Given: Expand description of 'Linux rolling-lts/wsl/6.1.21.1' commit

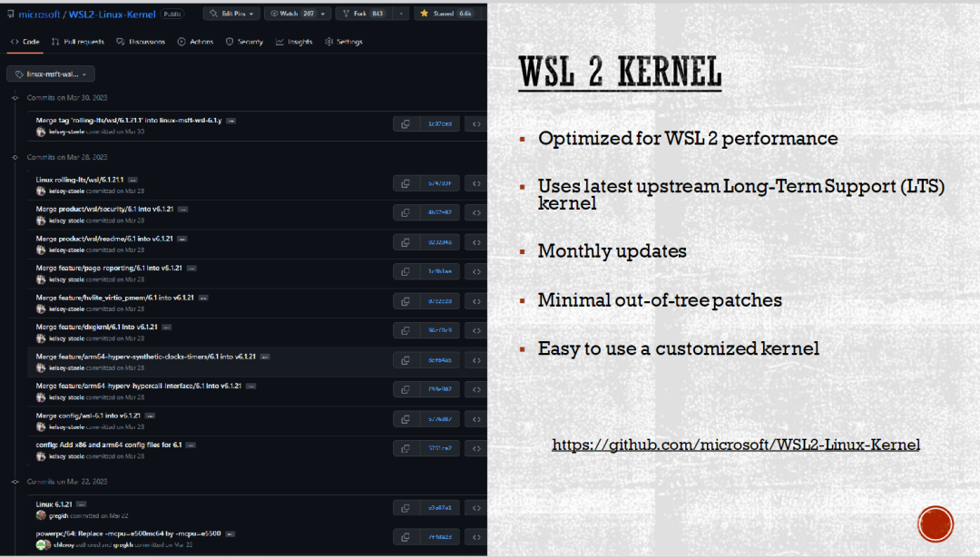Looking at the screenshot, I should [x=132, y=180].
